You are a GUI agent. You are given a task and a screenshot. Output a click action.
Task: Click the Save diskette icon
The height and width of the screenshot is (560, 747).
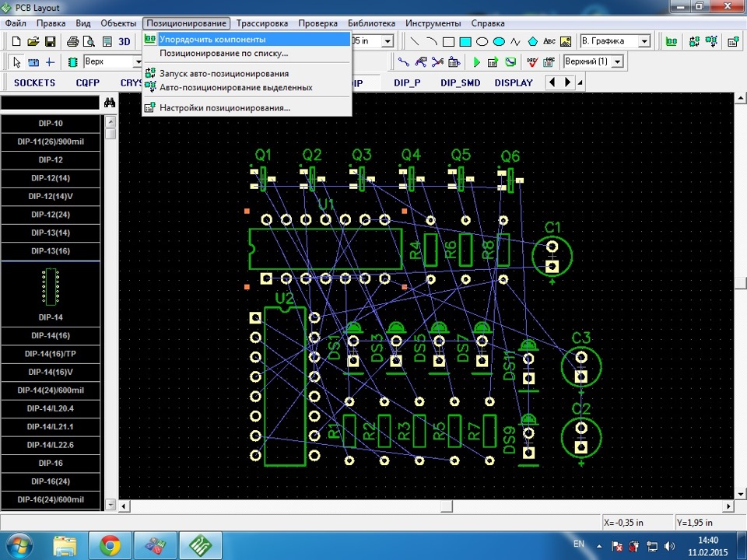pos(50,41)
